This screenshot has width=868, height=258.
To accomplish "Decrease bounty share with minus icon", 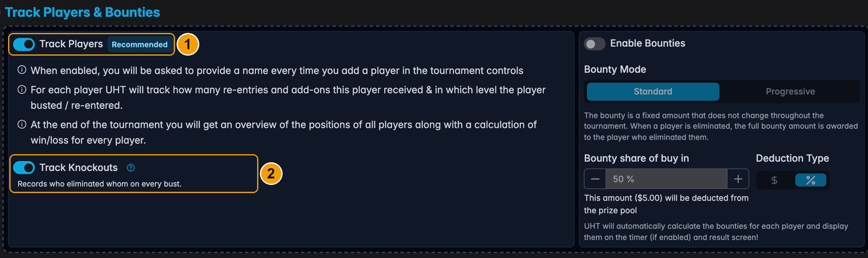I will 595,179.
